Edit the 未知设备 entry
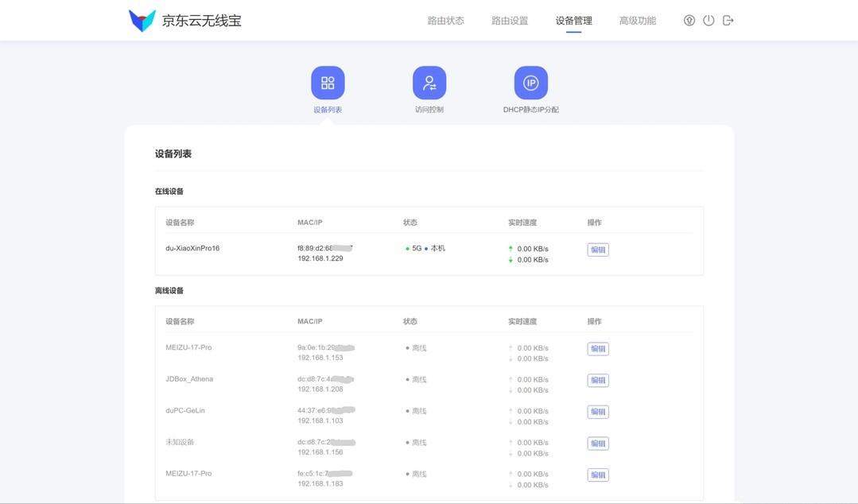The width and height of the screenshot is (858, 504). coord(598,442)
